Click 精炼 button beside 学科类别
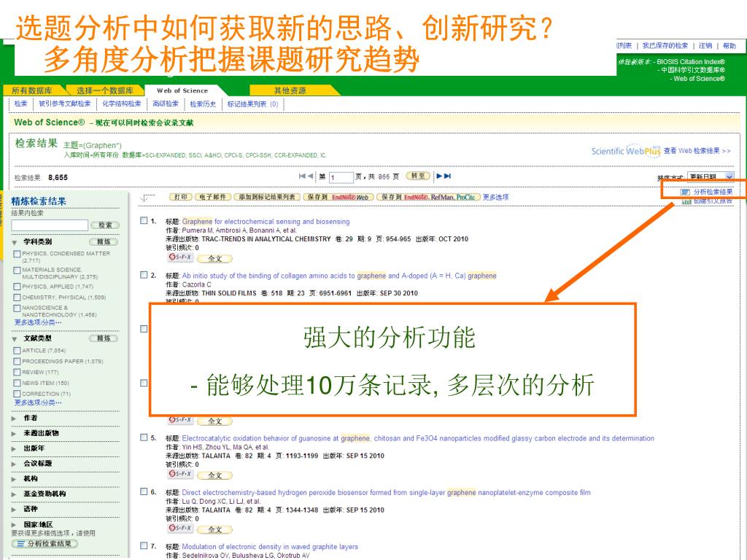 (x=104, y=242)
